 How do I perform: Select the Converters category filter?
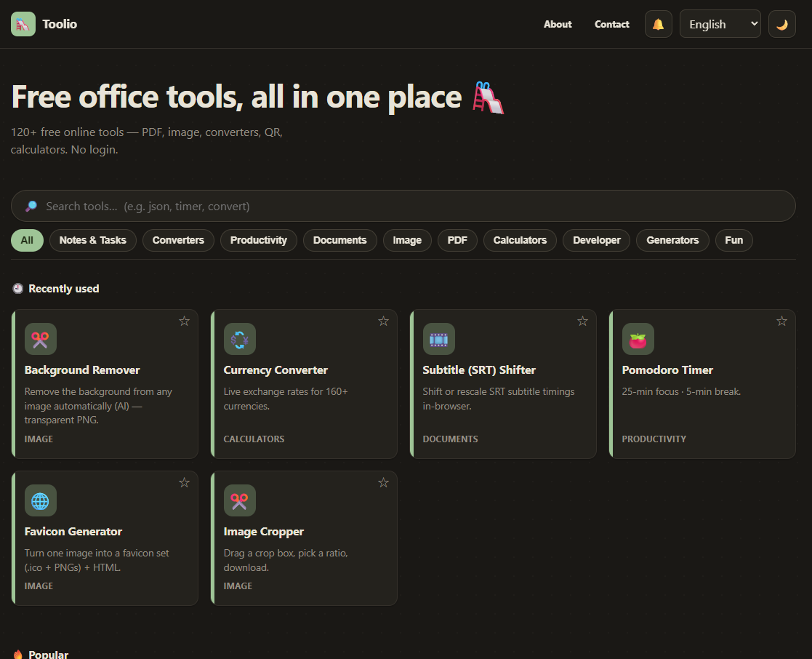click(178, 240)
